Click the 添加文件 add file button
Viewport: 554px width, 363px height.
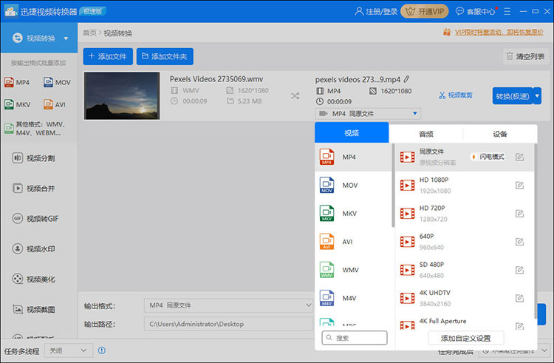108,56
